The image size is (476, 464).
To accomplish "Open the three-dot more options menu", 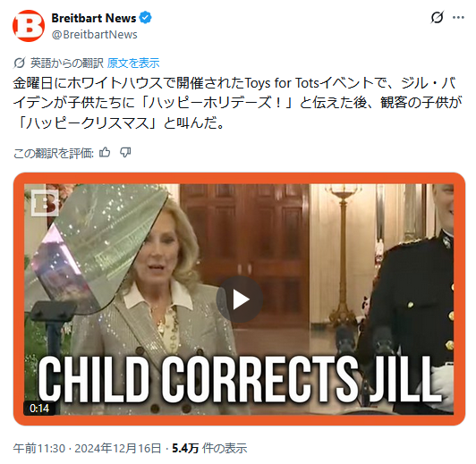I will (458, 17).
